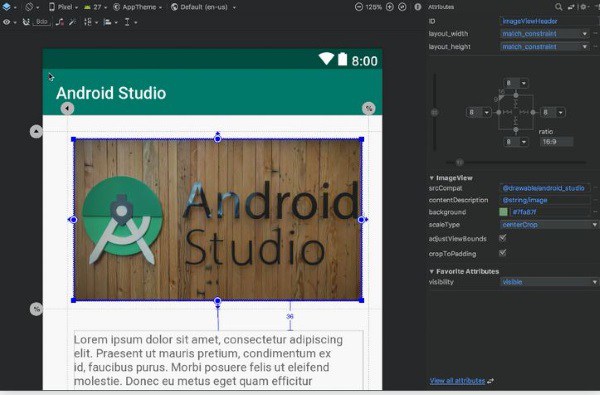
Task: Toggle the aspect ratio constraint corner triangle
Action: coord(501,98)
